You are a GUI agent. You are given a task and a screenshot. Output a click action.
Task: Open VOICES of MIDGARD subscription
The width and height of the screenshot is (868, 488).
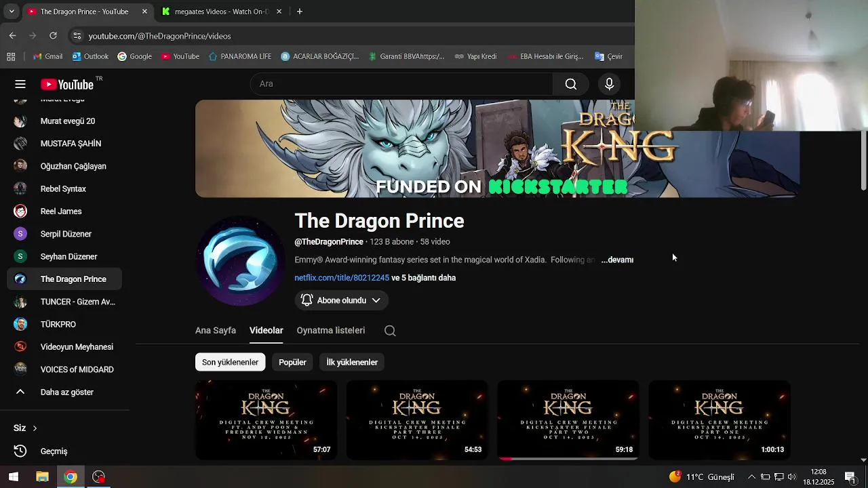tap(64, 369)
